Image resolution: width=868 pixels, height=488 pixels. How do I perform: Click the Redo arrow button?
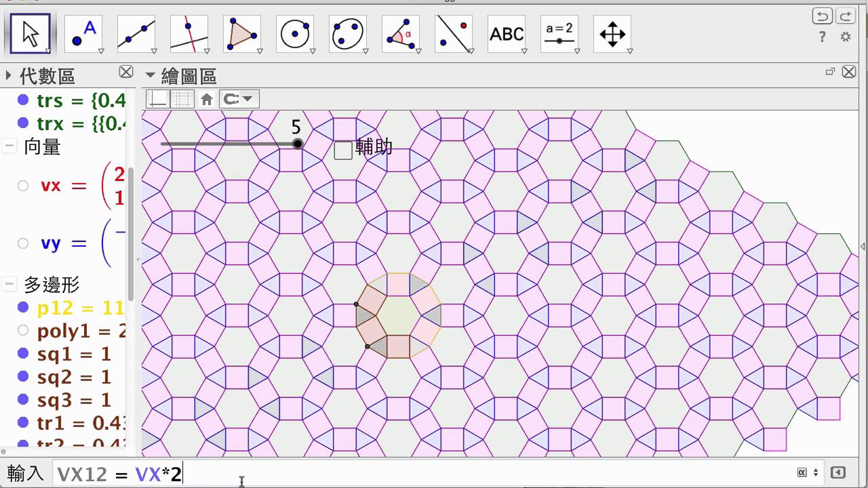(845, 16)
